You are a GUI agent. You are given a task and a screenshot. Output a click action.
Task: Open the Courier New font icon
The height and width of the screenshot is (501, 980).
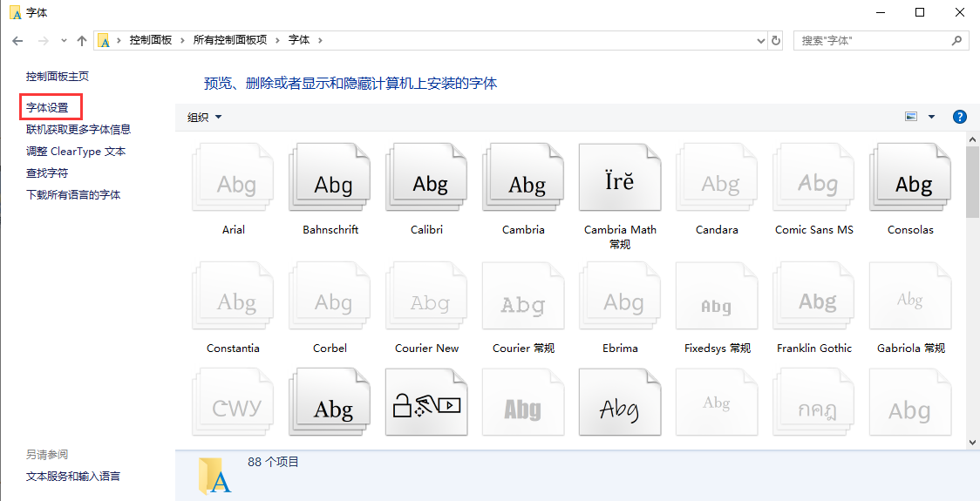click(426, 299)
